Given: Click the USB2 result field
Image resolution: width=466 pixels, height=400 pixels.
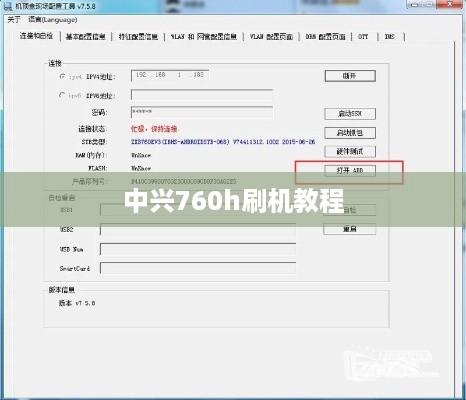Looking at the screenshot, I should (198, 229).
